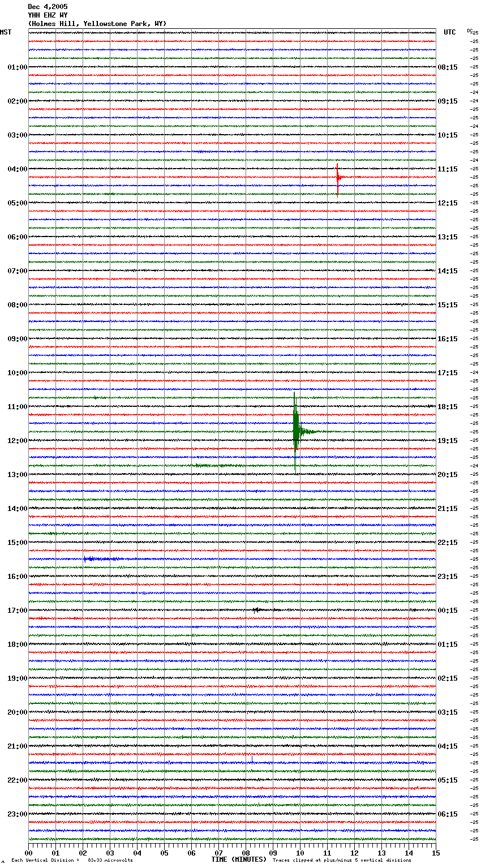Click the "20:15" UTC time label

[448, 475]
